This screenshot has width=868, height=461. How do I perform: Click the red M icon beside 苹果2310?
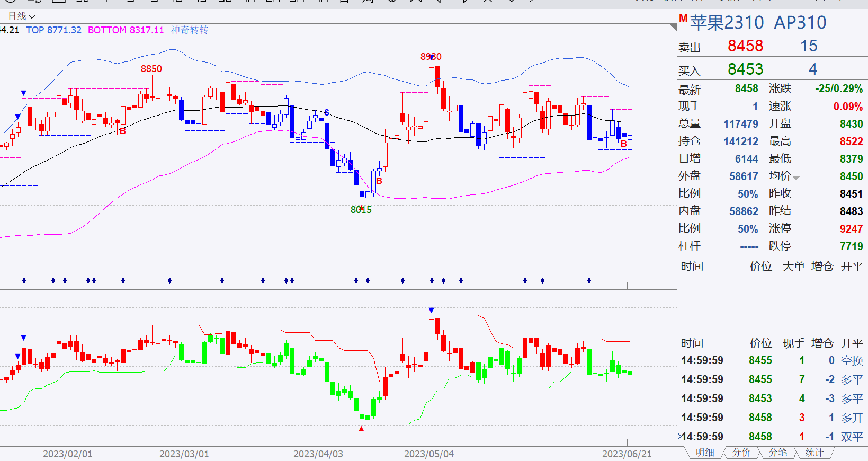pyautogui.click(x=683, y=19)
